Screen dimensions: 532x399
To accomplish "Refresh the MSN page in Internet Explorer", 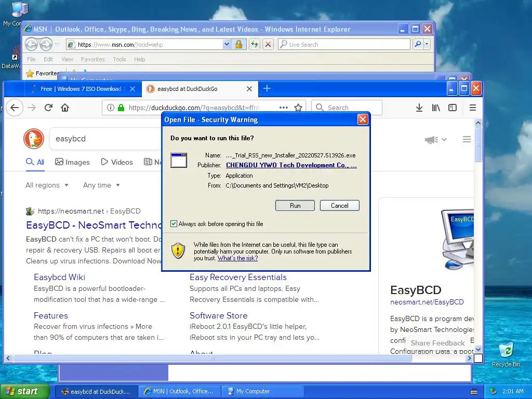I will click(255, 44).
